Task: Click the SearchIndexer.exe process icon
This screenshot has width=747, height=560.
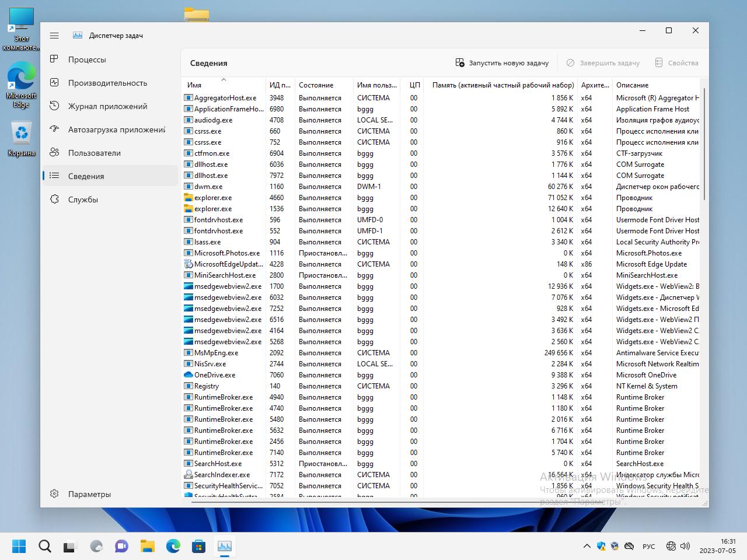Action: (x=188, y=475)
